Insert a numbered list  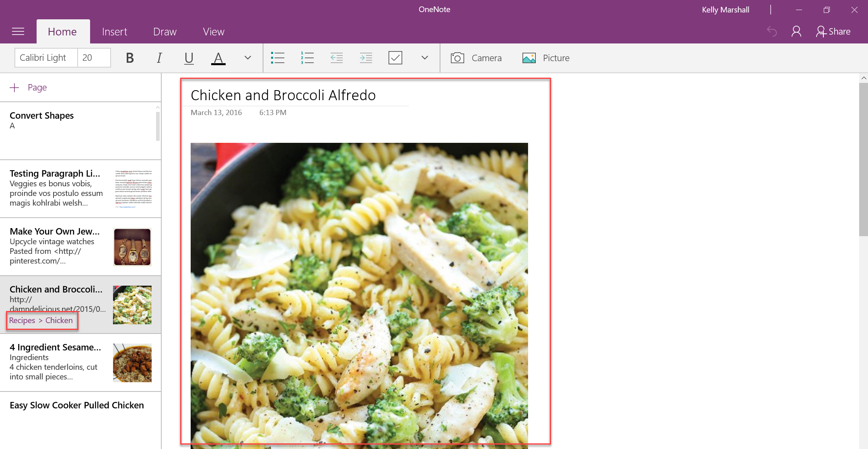click(x=307, y=58)
